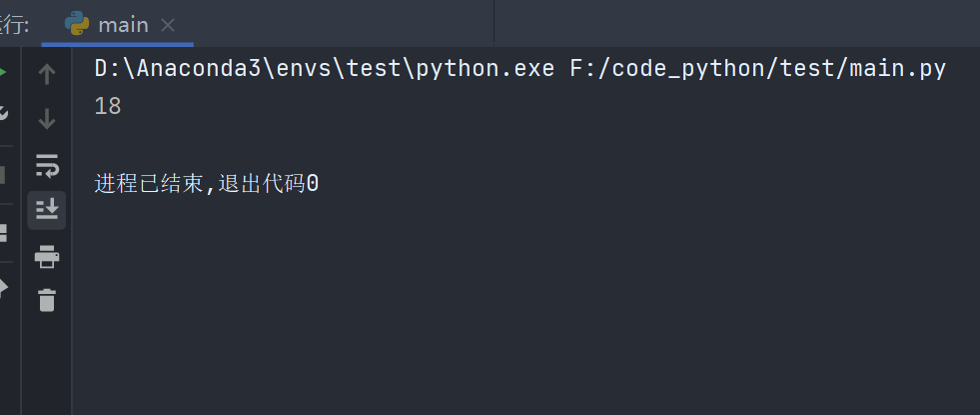Toggle soft-wrap for console output

coord(47,165)
